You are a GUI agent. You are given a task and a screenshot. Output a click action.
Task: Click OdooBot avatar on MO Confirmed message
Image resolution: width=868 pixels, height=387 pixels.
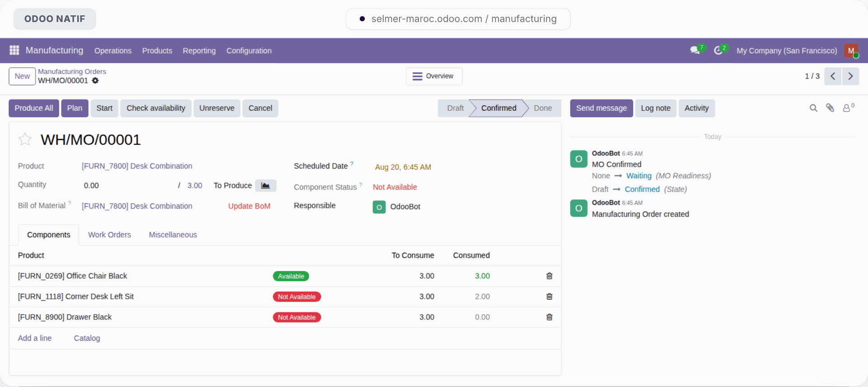click(579, 159)
